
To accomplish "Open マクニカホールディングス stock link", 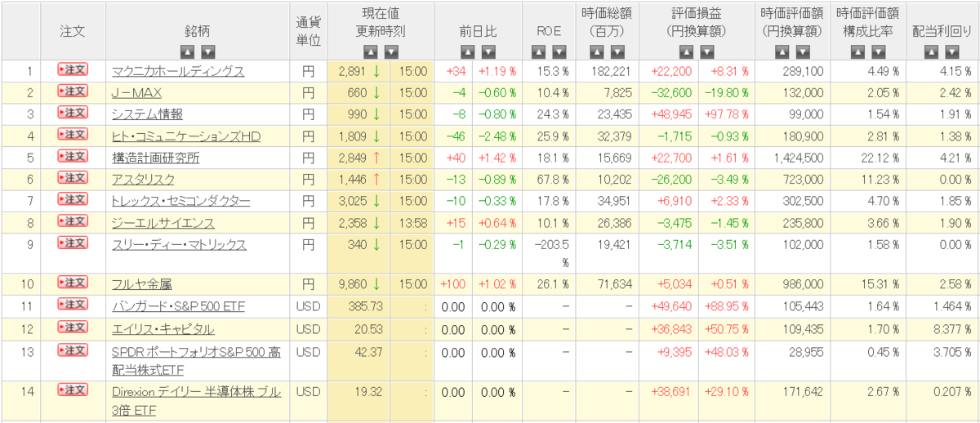I will click(178, 71).
